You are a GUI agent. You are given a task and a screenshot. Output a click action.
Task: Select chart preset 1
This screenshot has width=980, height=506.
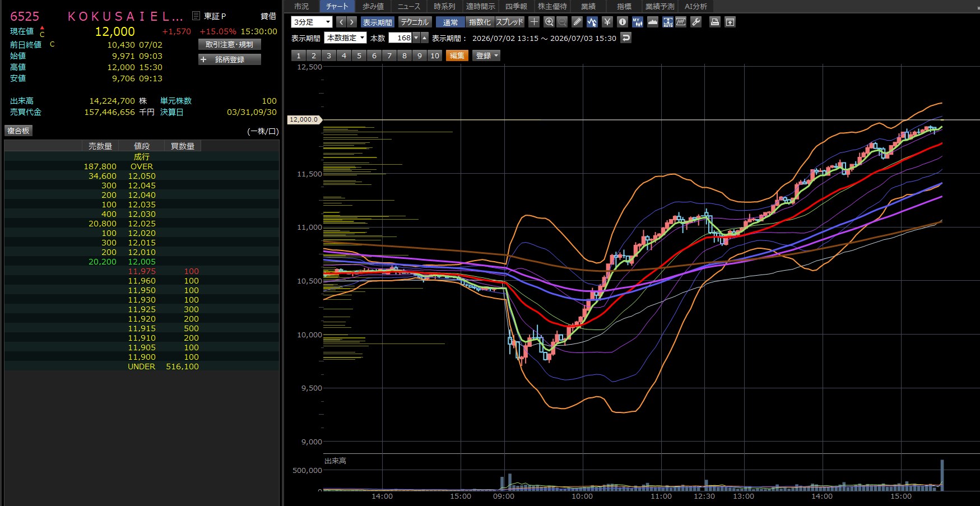[x=299, y=55]
